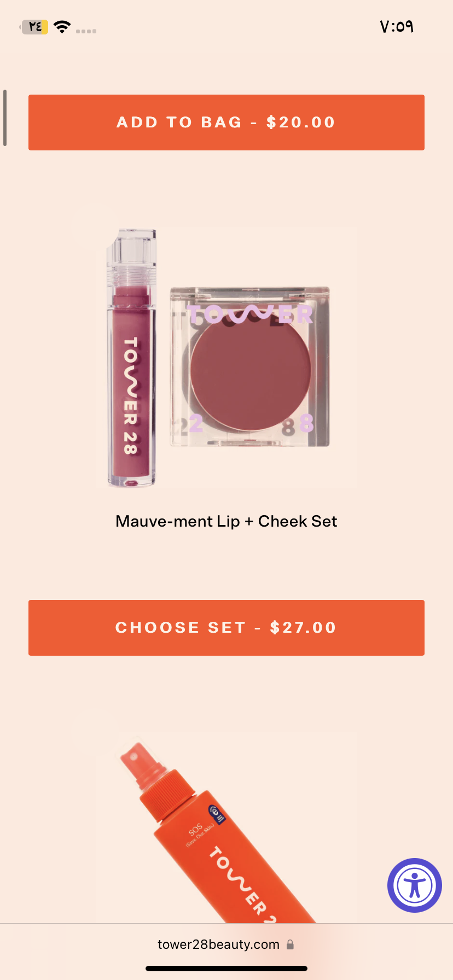Tap the cellular signal dots
Image resolution: width=453 pixels, height=980 pixels.
(x=86, y=31)
